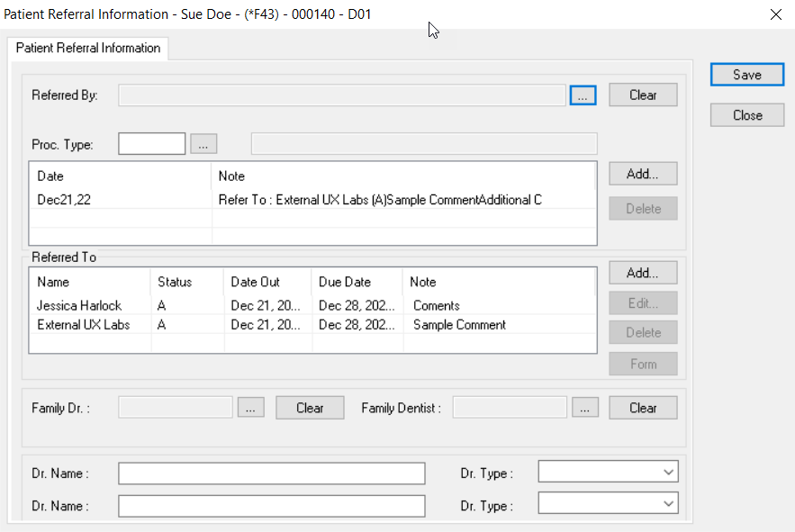
Task: Click the 'Sample Comment' note cell
Action: pyautogui.click(x=459, y=325)
